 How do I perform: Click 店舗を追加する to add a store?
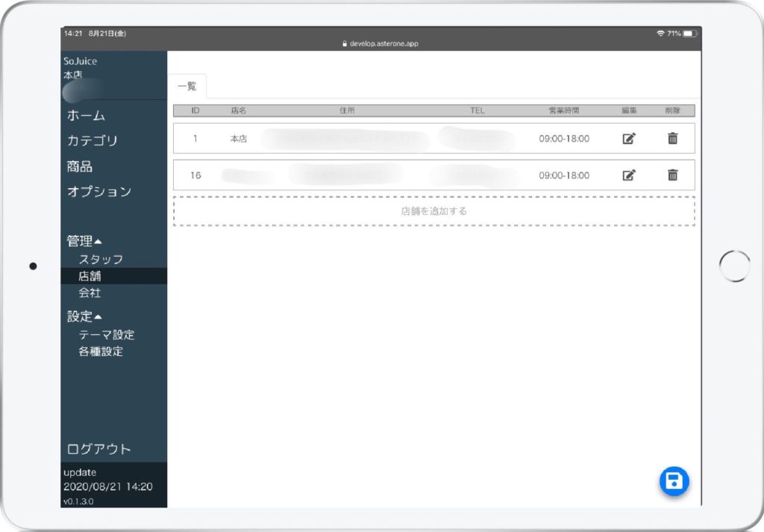point(433,211)
